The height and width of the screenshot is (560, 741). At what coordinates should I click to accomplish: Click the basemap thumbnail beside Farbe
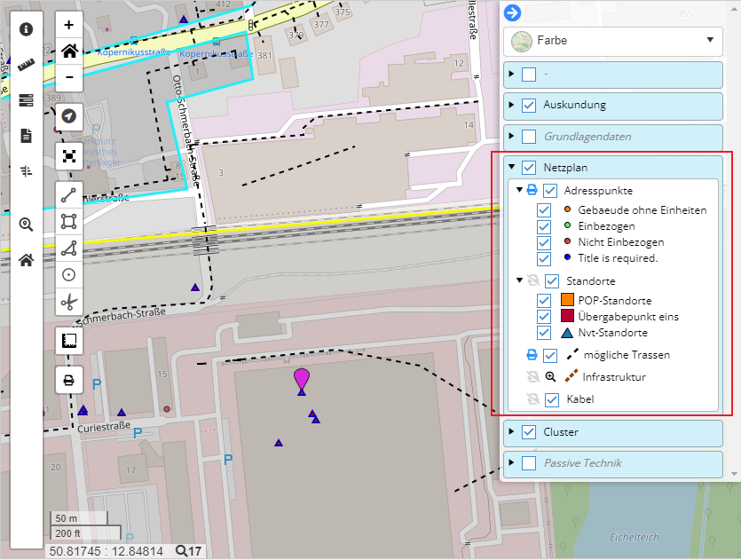click(522, 42)
